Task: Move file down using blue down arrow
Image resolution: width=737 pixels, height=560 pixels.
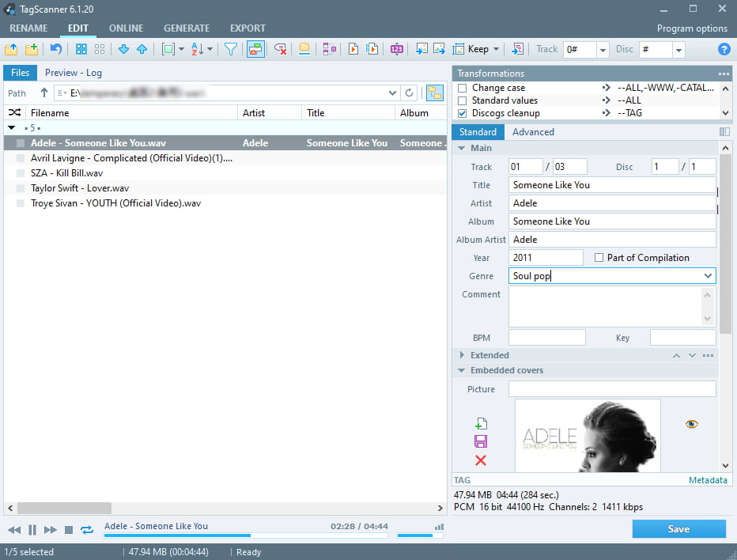Action: (123, 49)
